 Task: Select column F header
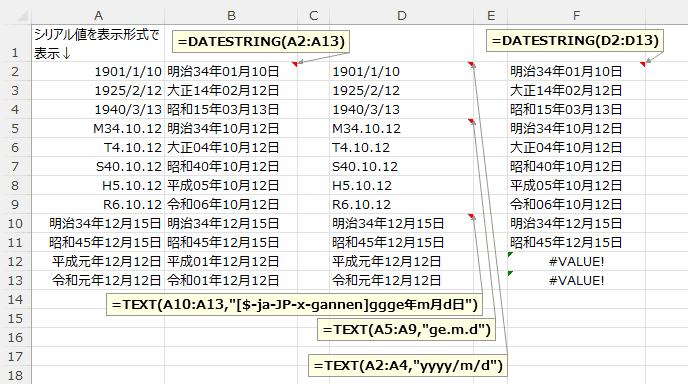[576, 16]
